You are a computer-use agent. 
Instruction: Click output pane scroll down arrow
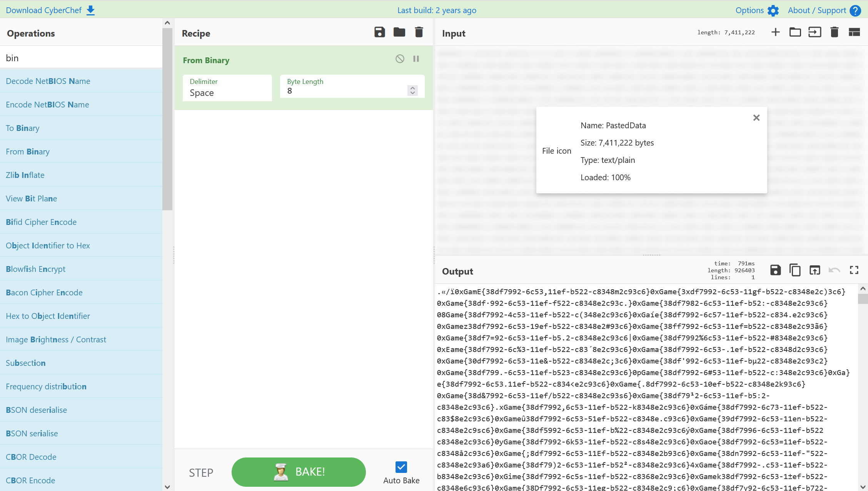tap(863, 487)
